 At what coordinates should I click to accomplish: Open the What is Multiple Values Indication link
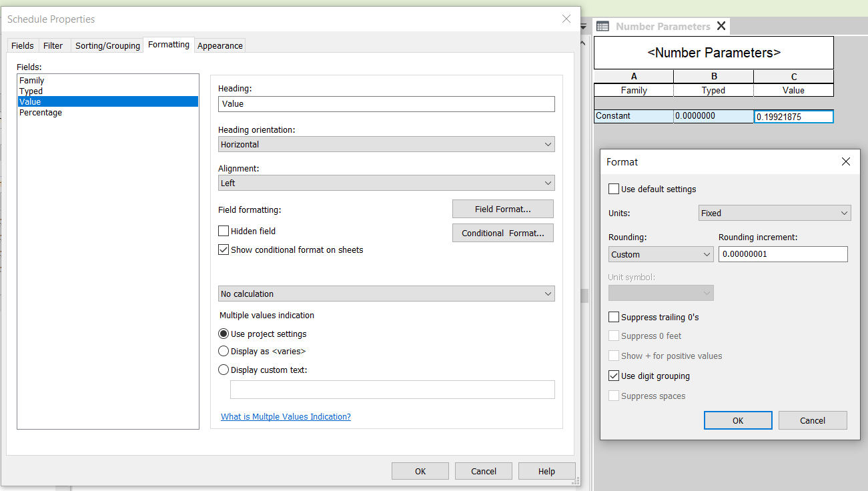[x=286, y=416]
